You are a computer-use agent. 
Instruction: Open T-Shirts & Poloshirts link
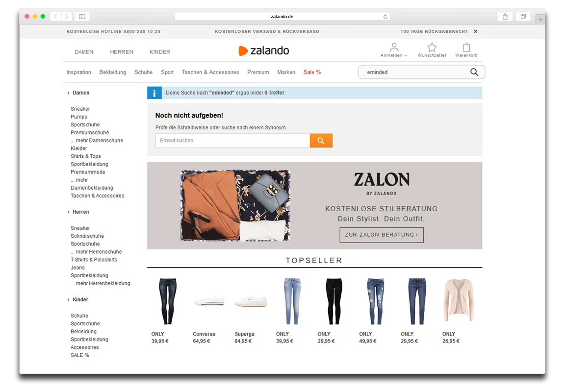[94, 260]
